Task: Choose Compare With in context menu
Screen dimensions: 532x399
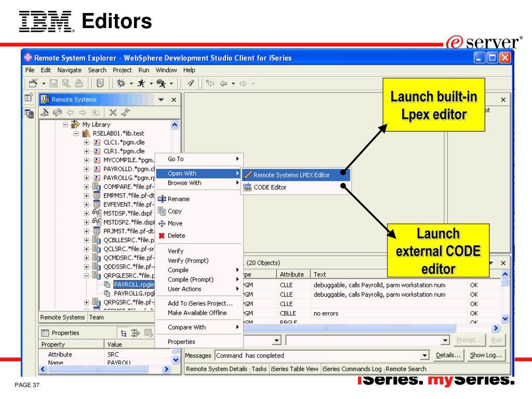Action: tap(199, 327)
